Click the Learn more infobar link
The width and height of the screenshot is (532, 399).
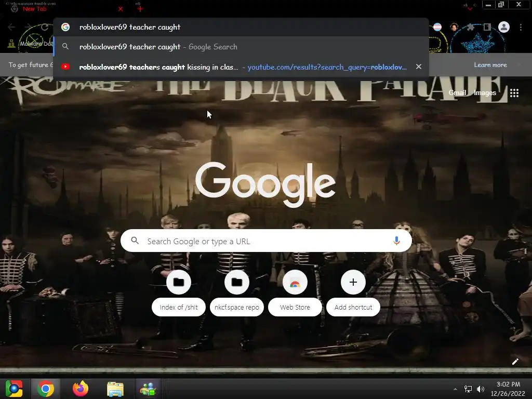point(490,65)
